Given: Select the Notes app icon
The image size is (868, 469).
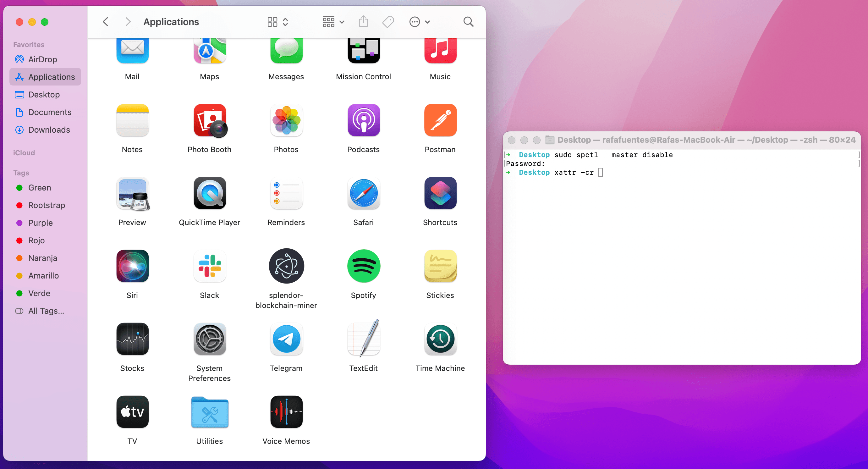Looking at the screenshot, I should click(132, 120).
